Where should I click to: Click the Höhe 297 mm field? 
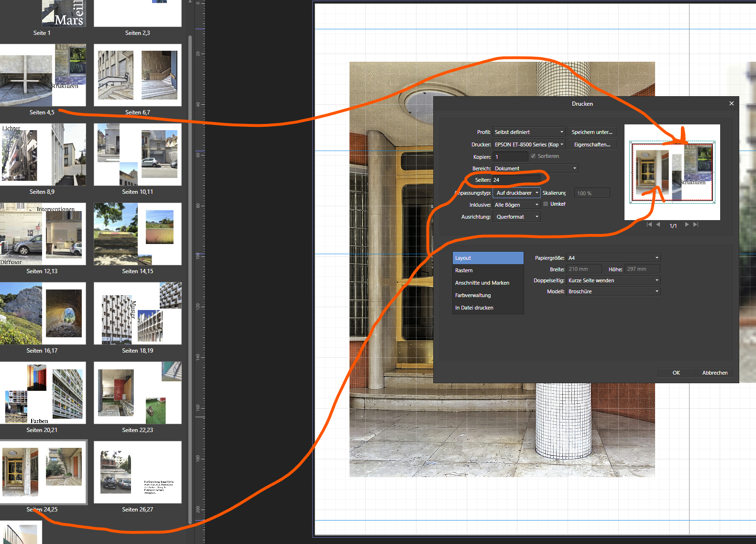point(642,269)
